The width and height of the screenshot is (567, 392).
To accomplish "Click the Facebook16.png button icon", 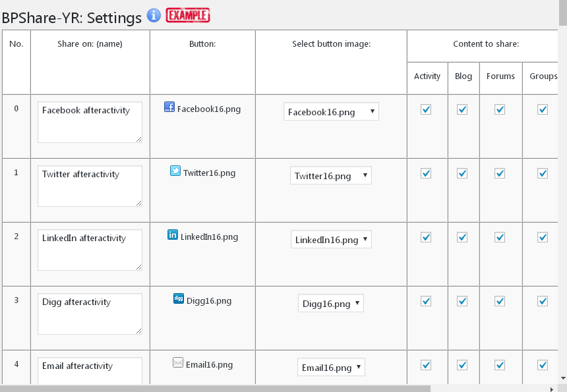I will point(169,107).
